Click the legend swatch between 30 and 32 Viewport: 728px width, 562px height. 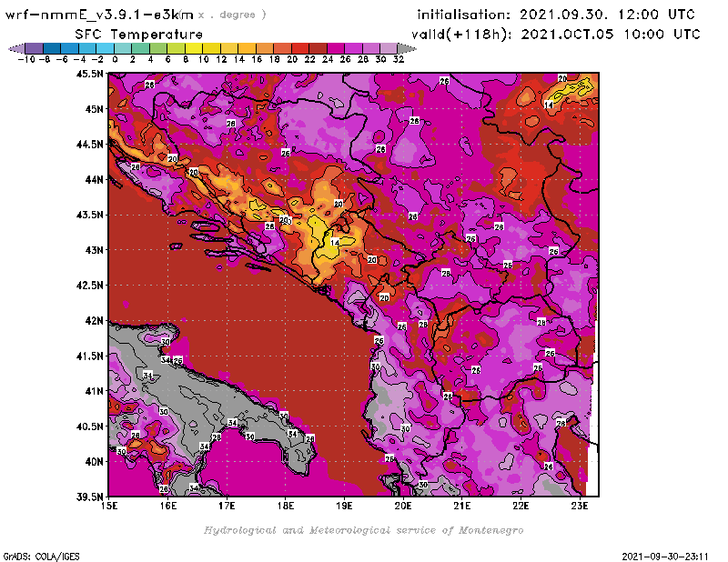(389, 48)
